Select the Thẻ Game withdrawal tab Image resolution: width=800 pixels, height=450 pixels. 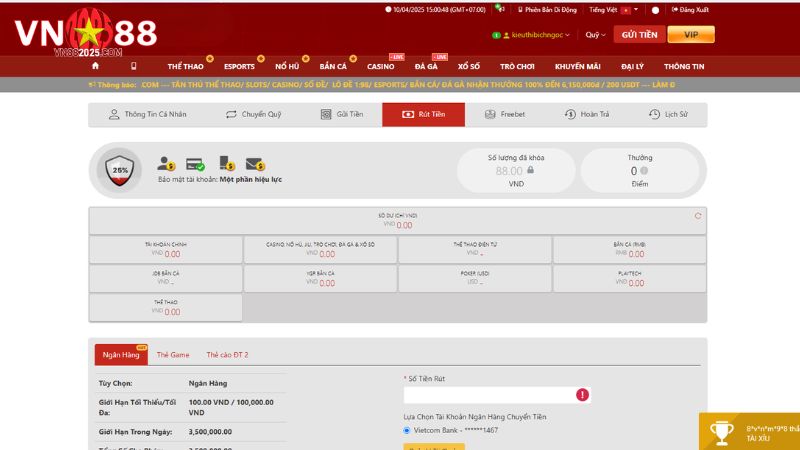(173, 355)
